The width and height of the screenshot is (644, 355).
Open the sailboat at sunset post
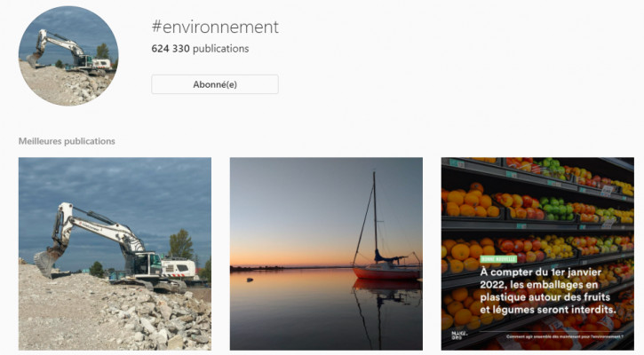point(326,254)
